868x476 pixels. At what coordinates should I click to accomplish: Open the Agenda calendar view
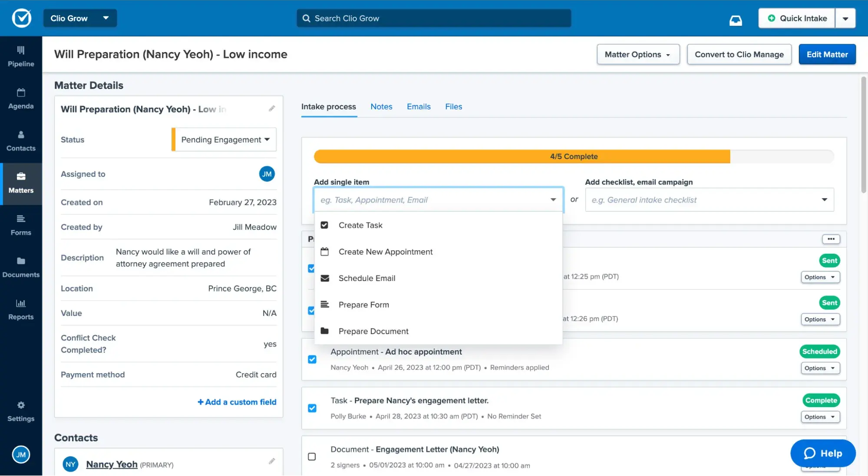click(20, 98)
